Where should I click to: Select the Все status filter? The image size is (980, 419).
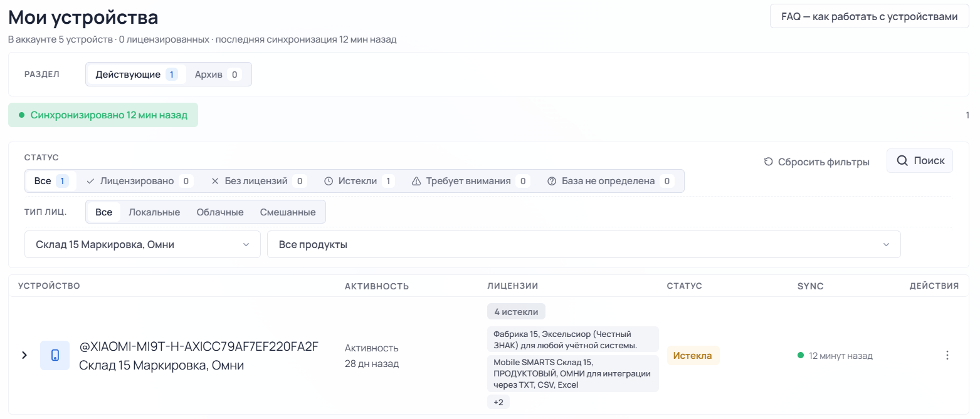(51, 181)
